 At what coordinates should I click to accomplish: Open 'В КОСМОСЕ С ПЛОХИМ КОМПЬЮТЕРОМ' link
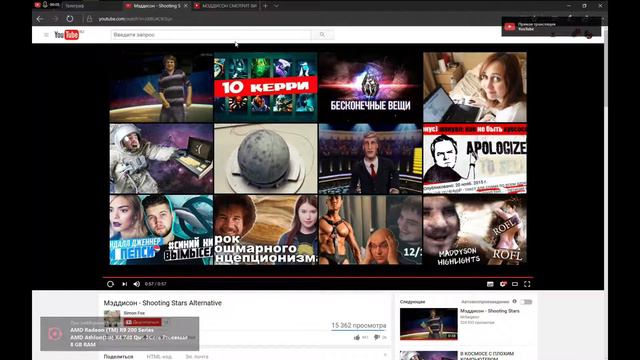[487, 356]
